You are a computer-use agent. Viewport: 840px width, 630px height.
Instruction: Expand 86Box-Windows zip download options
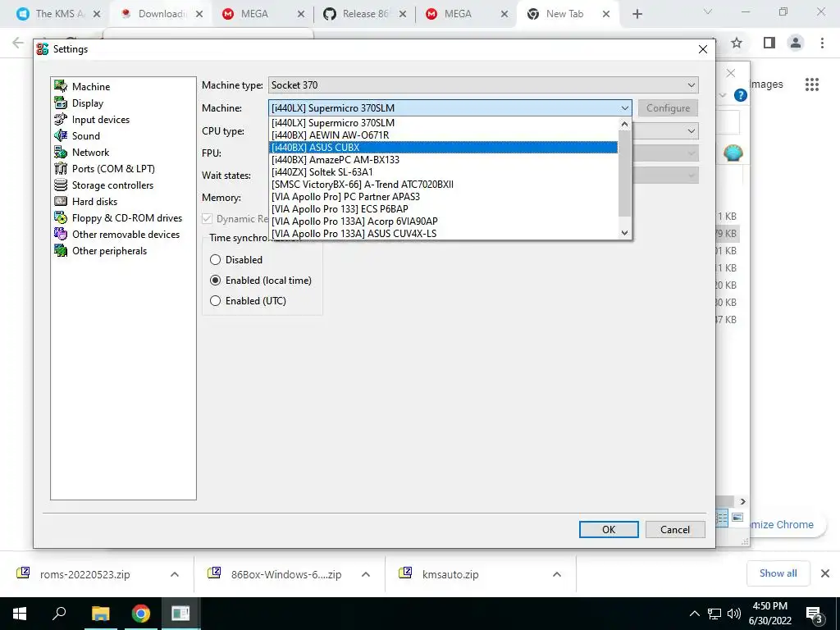366,574
